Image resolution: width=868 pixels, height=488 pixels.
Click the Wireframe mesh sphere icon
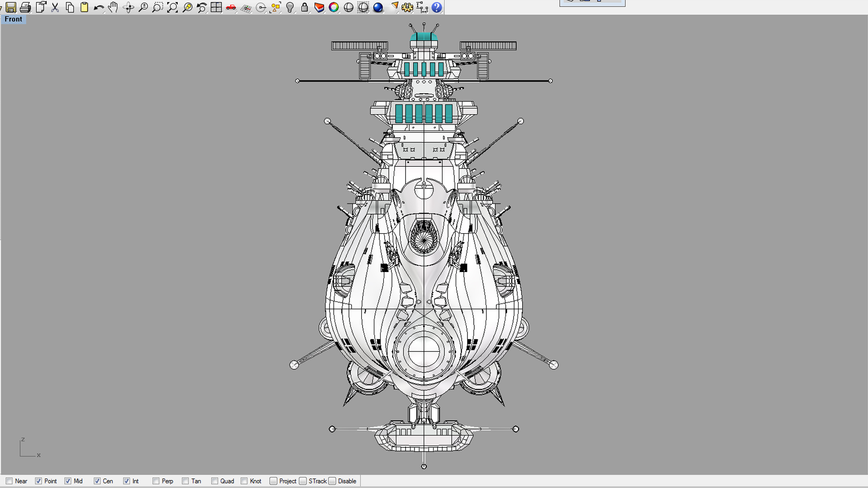point(363,7)
